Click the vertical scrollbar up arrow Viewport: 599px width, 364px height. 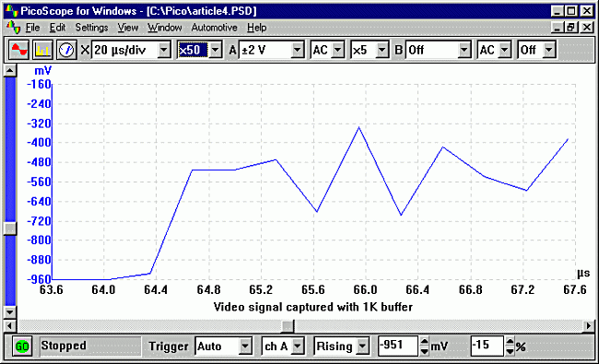point(10,71)
